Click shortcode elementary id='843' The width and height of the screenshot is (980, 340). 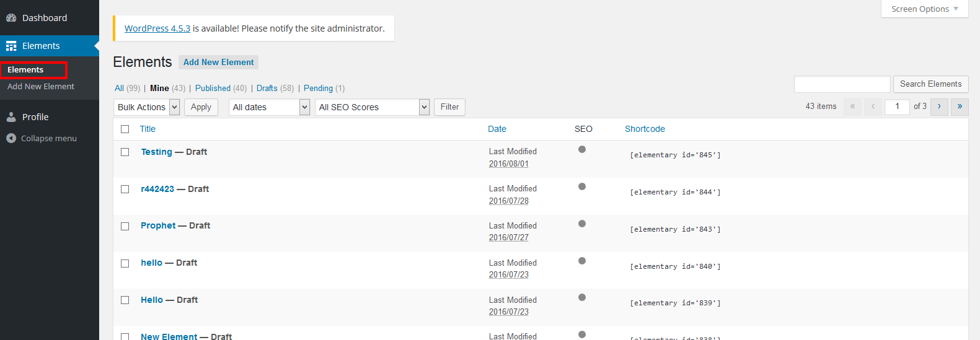pos(675,229)
